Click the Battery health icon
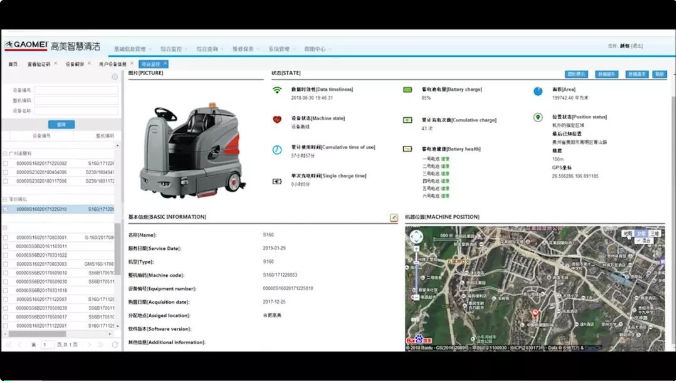The height and width of the screenshot is (383, 676). [407, 149]
